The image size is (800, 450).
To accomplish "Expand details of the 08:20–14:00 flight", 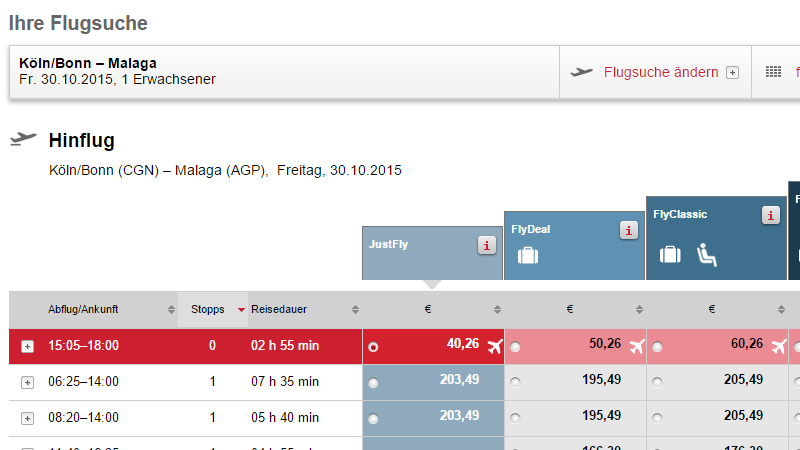I will pos(28,418).
